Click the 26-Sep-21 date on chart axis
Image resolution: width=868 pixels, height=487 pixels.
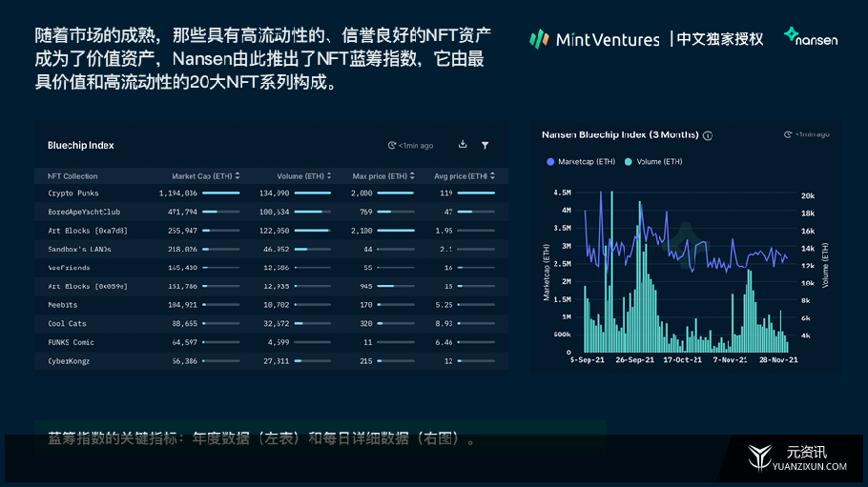point(634,360)
